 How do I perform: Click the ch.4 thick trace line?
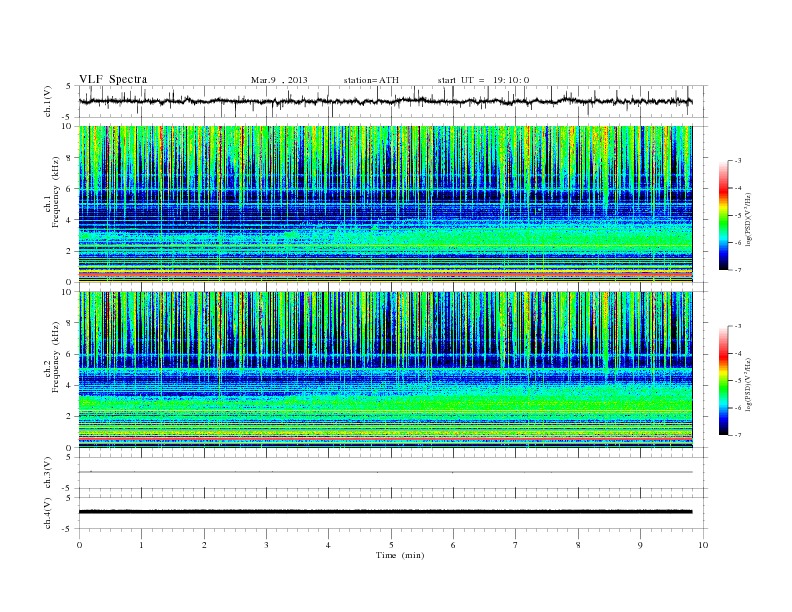[x=385, y=512]
